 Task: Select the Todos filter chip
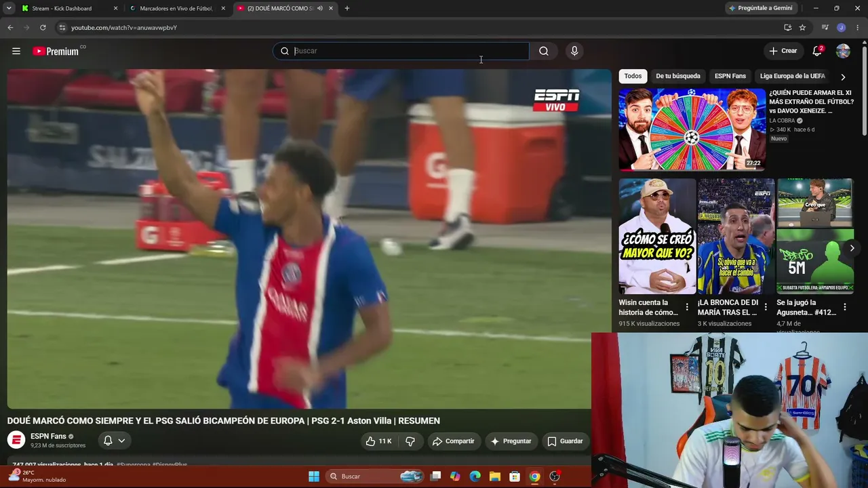pos(633,76)
